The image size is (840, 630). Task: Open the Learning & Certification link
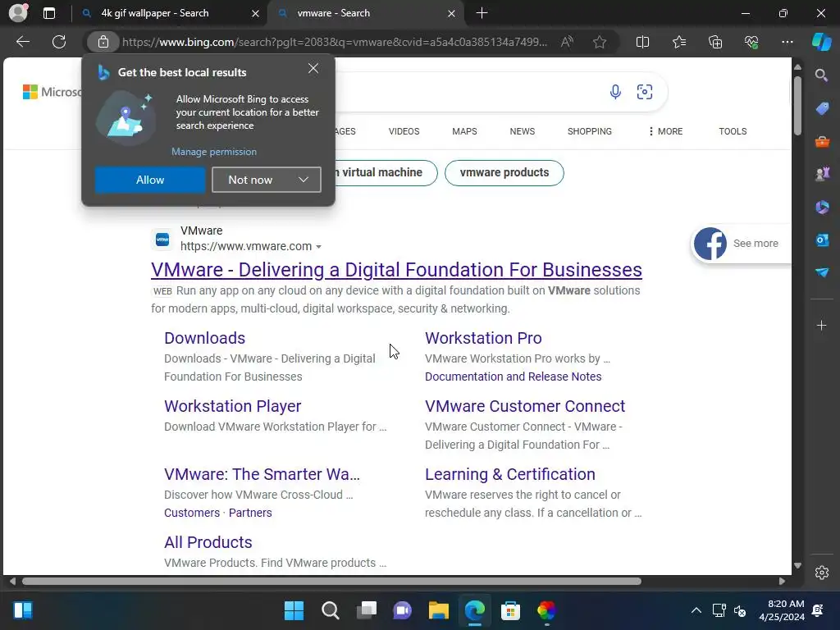coord(510,474)
